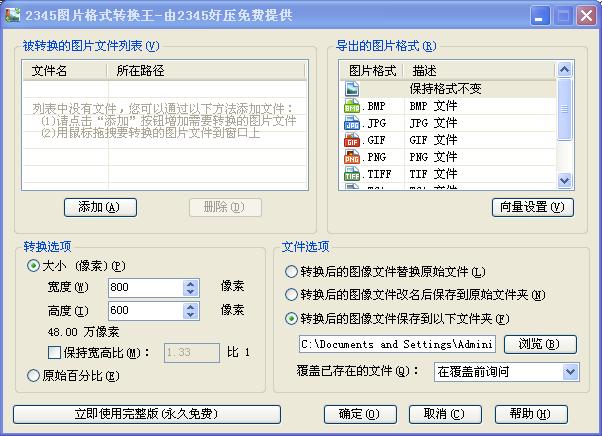Click the 取消 button

(445, 414)
